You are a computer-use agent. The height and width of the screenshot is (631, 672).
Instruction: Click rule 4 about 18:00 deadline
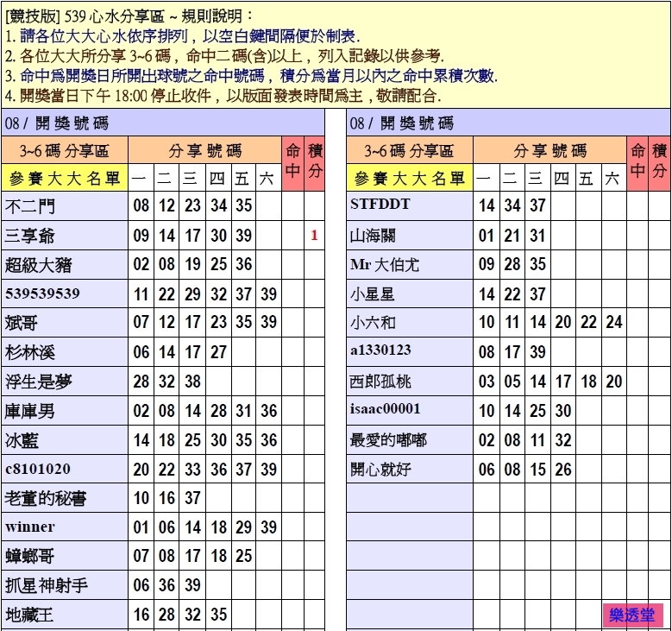pos(223,95)
